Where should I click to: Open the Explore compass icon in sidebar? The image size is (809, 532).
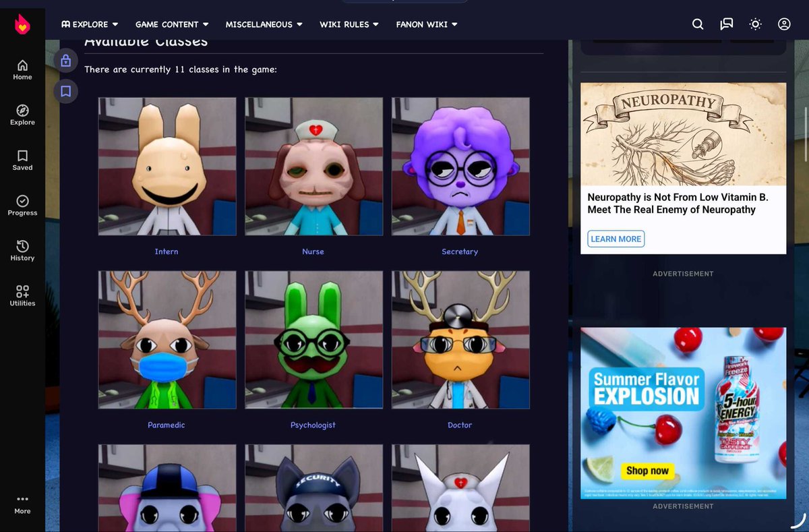[22, 115]
